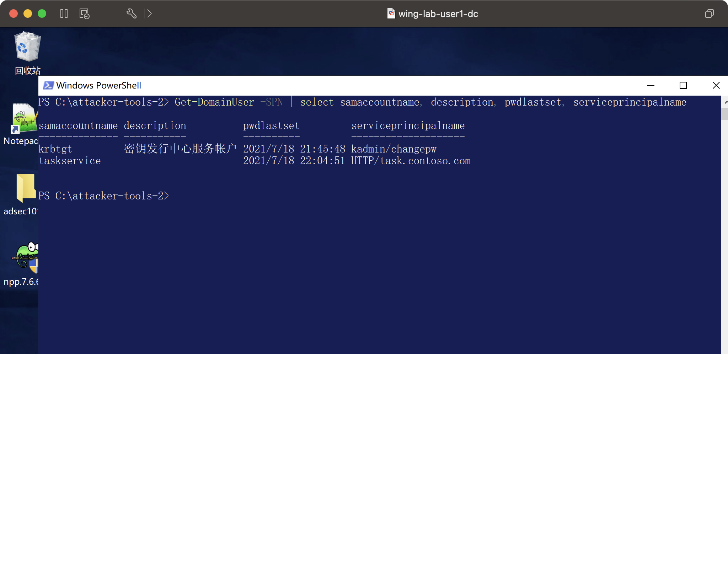Image resolution: width=728 pixels, height=573 pixels.
Task: Click the PowerShell scrollbar thumb
Action: coord(724,114)
